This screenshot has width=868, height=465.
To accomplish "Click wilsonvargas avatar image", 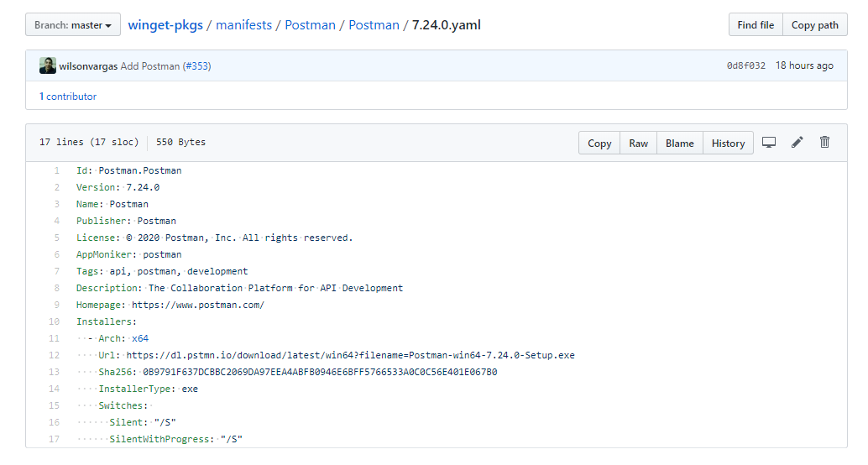I will (48, 65).
